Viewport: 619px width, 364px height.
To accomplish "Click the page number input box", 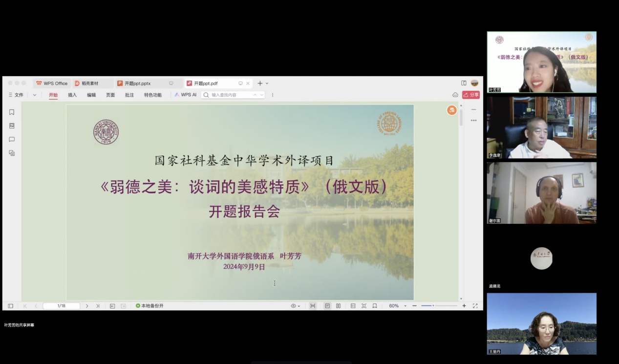I will [61, 306].
